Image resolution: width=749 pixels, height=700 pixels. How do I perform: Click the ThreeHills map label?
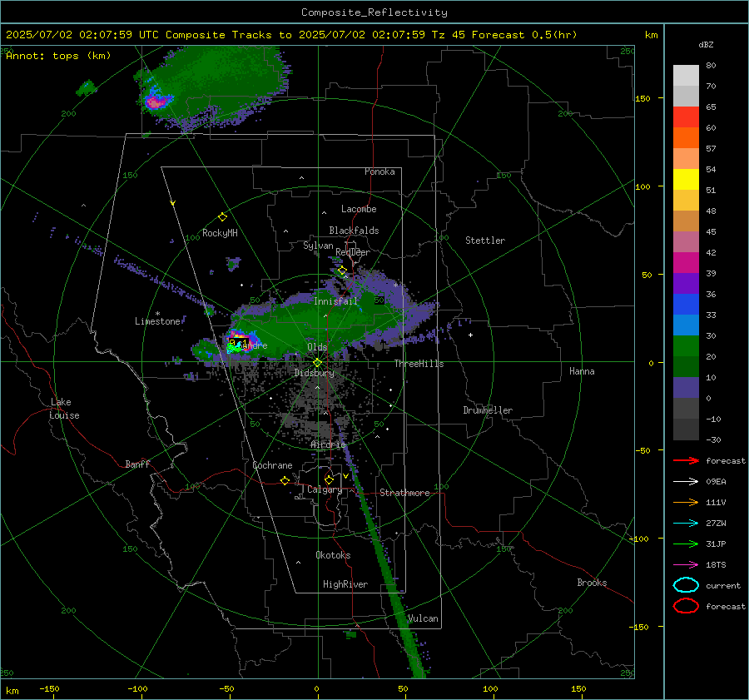[419, 364]
